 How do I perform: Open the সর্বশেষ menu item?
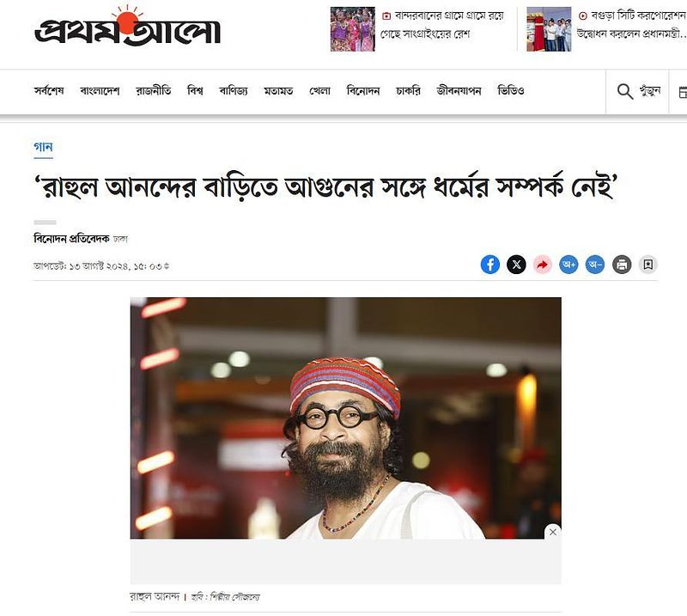(x=49, y=91)
